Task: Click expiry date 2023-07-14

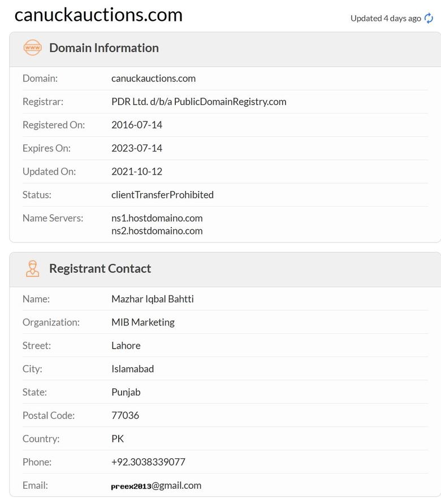Action: (x=137, y=148)
